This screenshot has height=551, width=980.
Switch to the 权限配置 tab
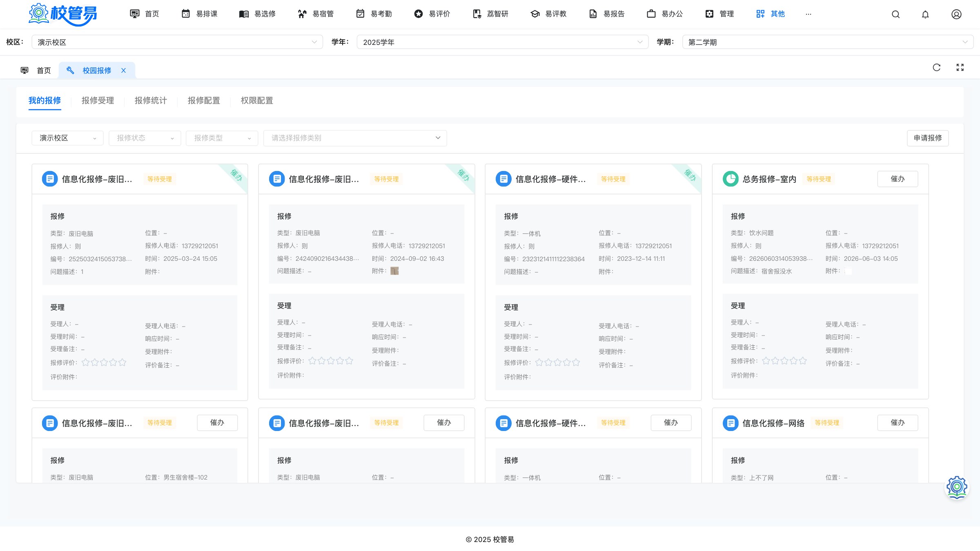257,100
